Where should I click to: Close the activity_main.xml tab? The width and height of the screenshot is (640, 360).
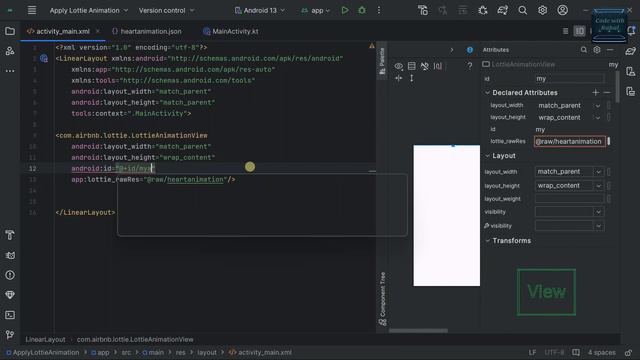click(x=98, y=31)
